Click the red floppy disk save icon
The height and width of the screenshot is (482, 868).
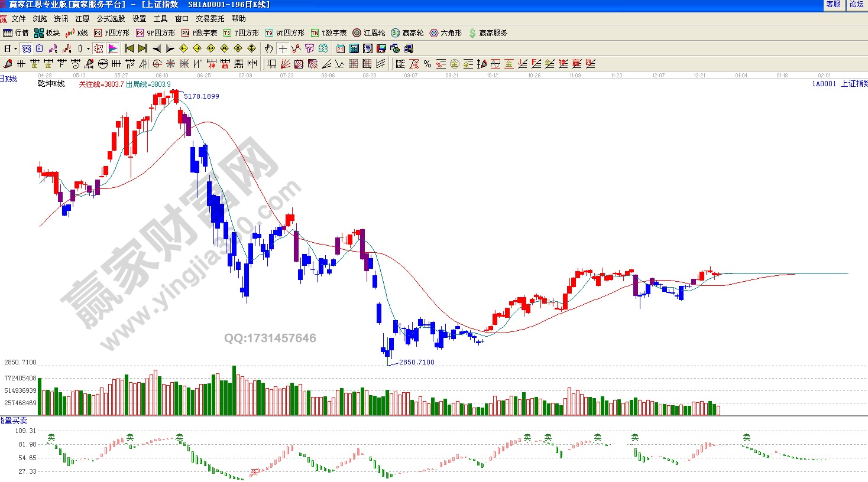point(381,48)
